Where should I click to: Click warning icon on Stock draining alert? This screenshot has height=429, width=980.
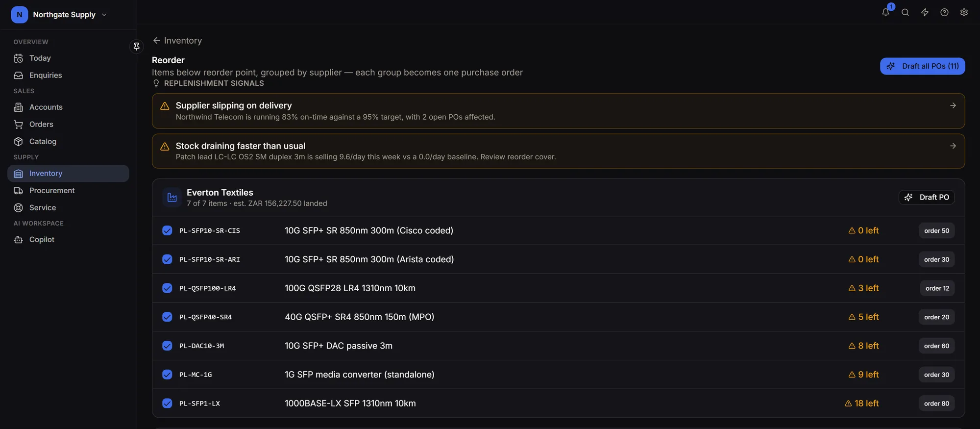pos(165,146)
